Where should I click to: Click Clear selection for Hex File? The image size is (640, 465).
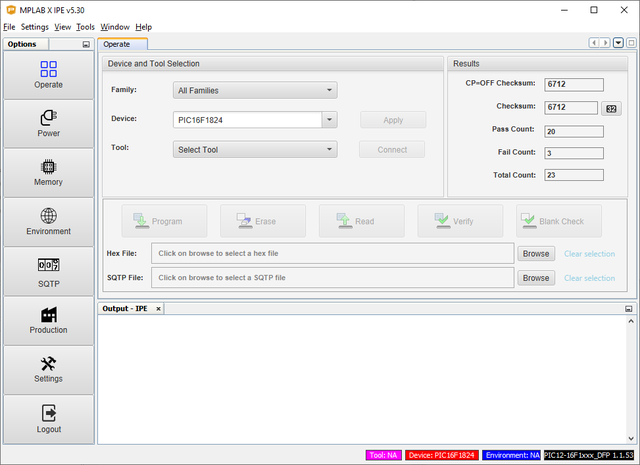[589, 254]
